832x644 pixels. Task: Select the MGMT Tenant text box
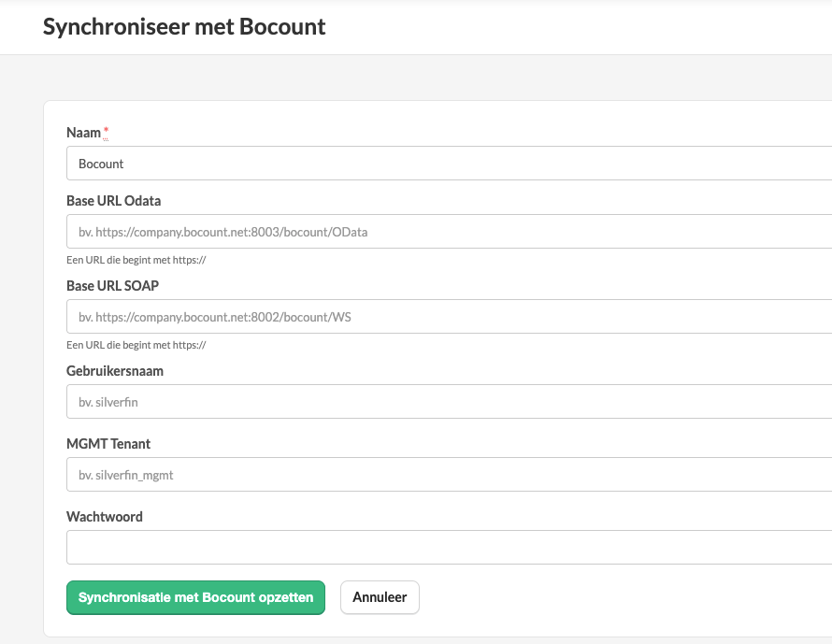[449, 474]
